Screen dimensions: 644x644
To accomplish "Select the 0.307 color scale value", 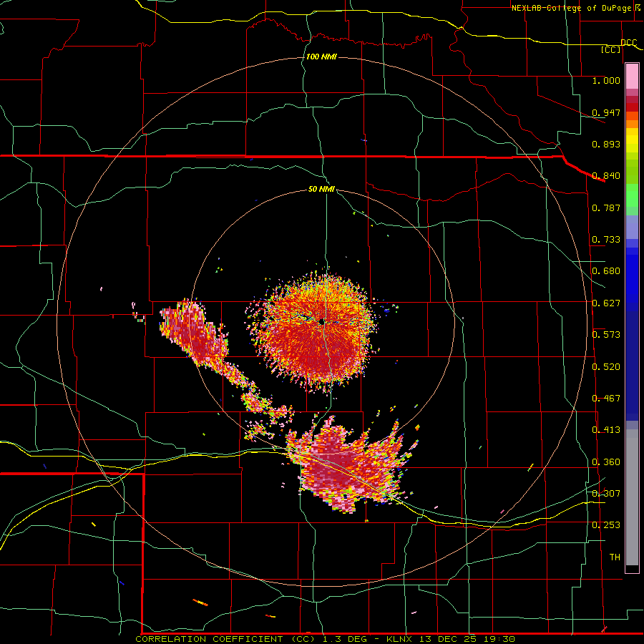I will coord(606,493).
